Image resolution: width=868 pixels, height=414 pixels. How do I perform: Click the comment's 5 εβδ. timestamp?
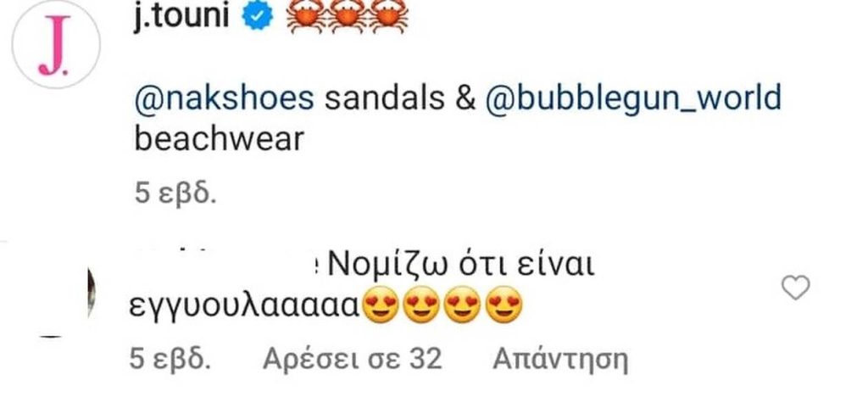pyautogui.click(x=170, y=360)
